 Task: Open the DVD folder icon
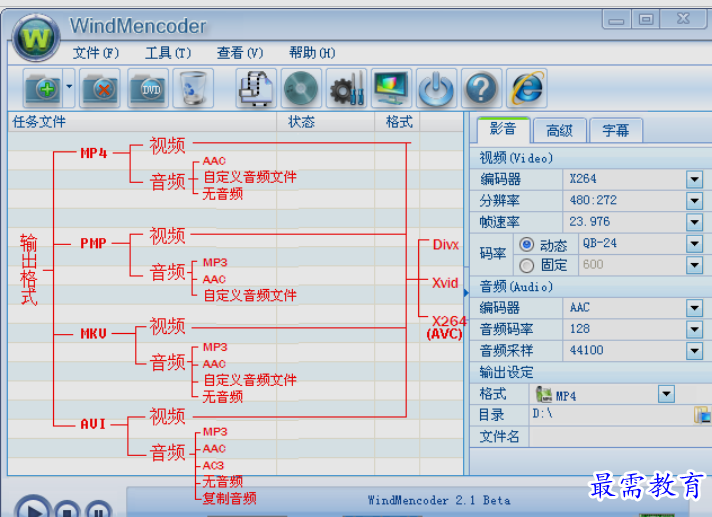tap(148, 88)
